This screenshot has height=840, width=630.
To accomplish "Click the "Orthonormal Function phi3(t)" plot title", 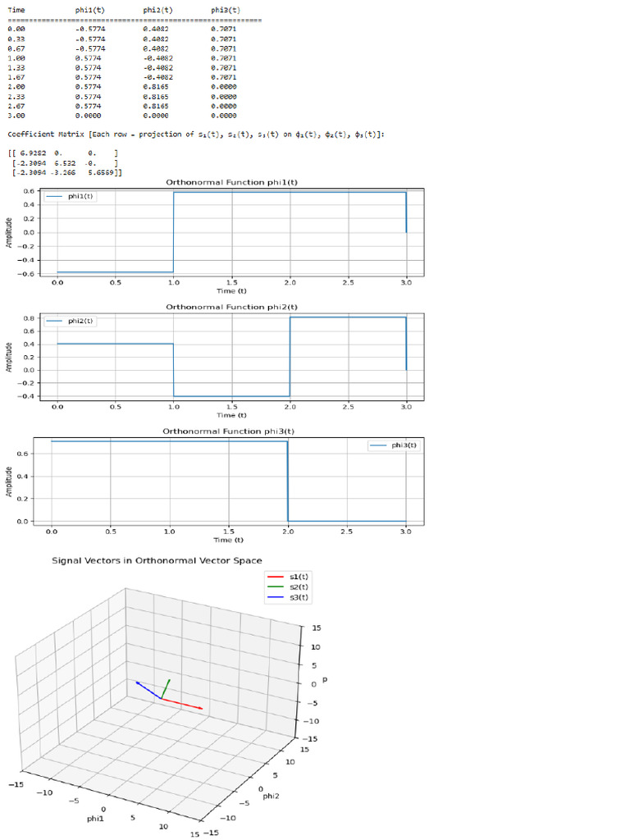I will 228,431.
